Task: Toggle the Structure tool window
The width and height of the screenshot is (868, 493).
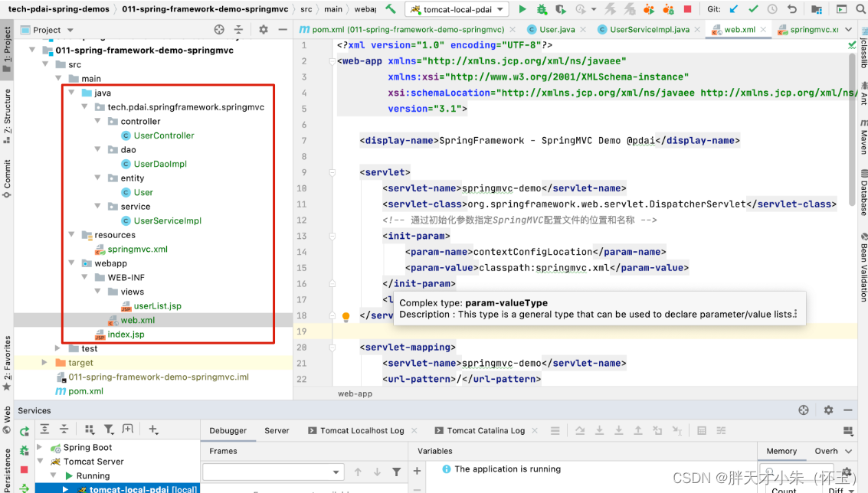Action: [x=7, y=115]
